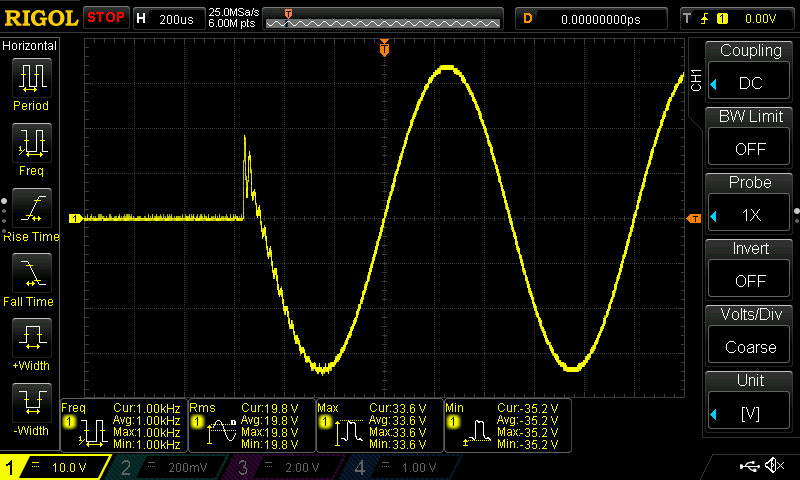
Task: Toggle the red STOP run state
Action: [x=105, y=18]
